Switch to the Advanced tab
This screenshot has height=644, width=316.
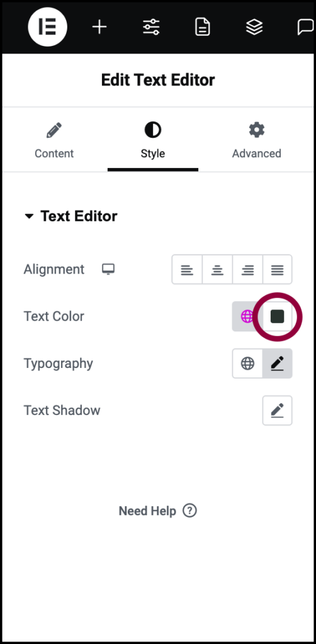click(256, 141)
